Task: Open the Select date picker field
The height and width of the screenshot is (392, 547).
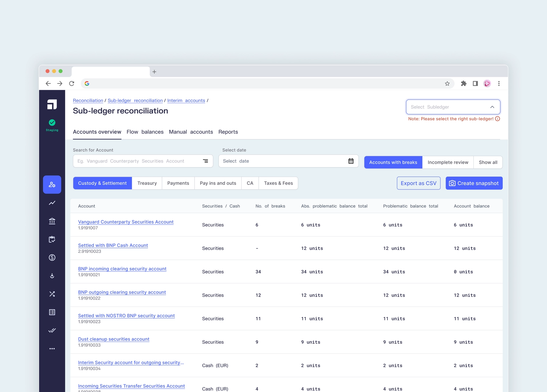Action: click(x=288, y=161)
